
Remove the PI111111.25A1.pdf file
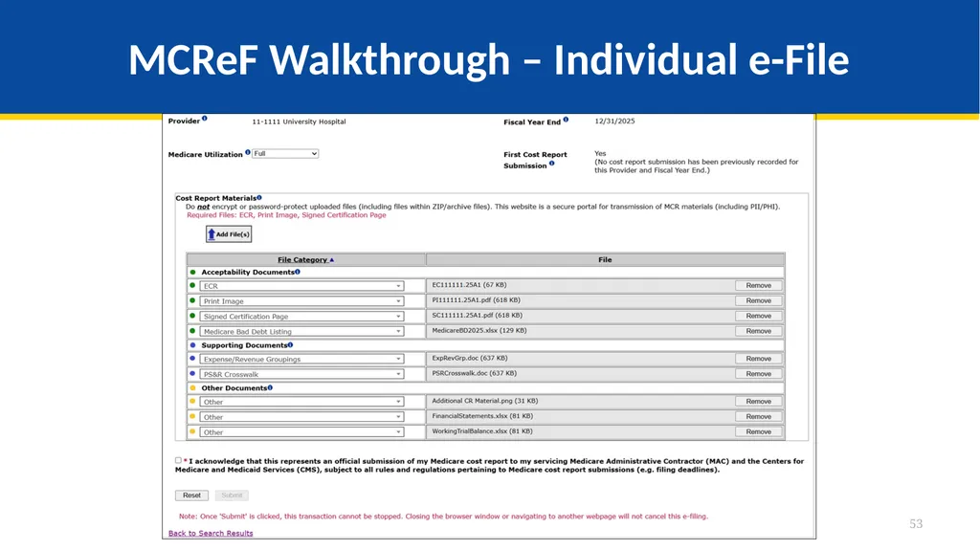click(x=758, y=300)
